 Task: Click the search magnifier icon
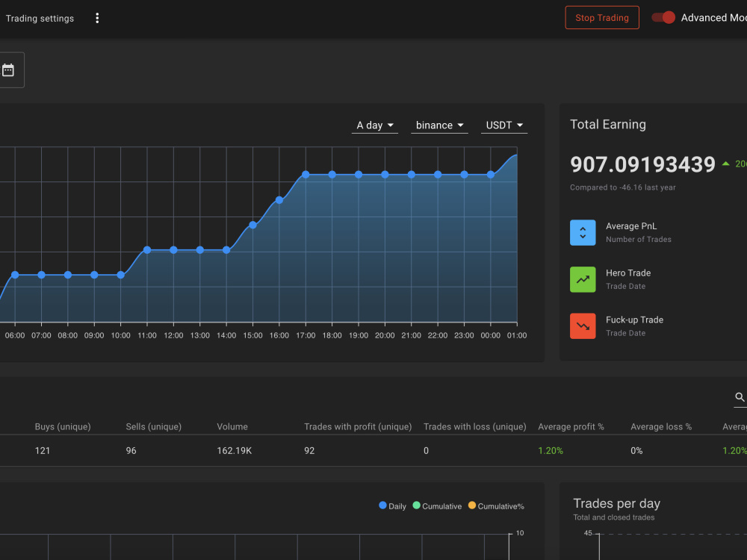pos(740,397)
